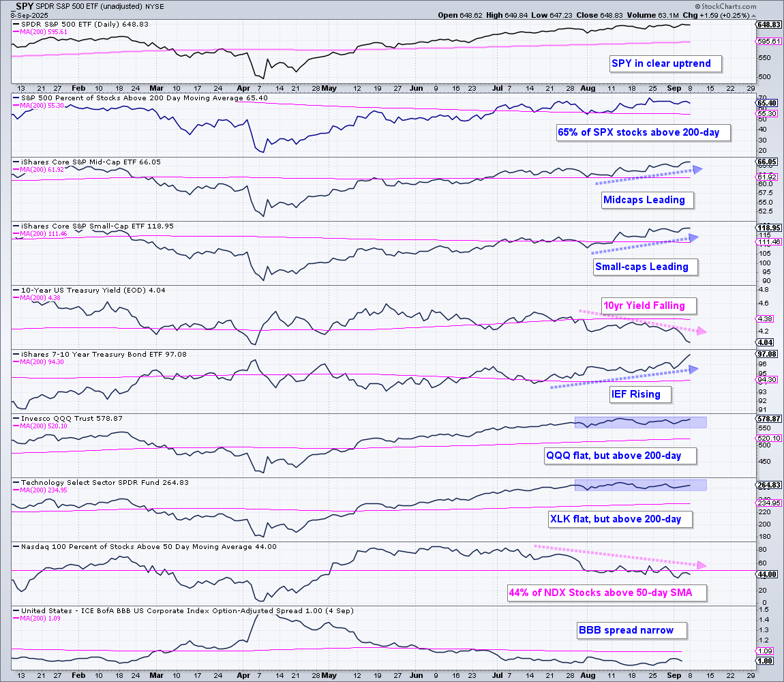Click 'iShares Core S&P Mid-Cap ETF 66.05' title
This screenshot has height=682, width=784.
pos(91,162)
